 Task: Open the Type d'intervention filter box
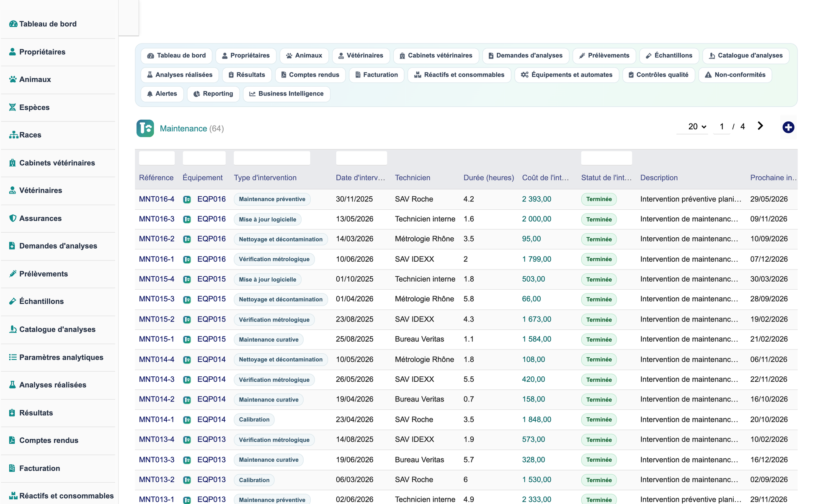coord(272,158)
